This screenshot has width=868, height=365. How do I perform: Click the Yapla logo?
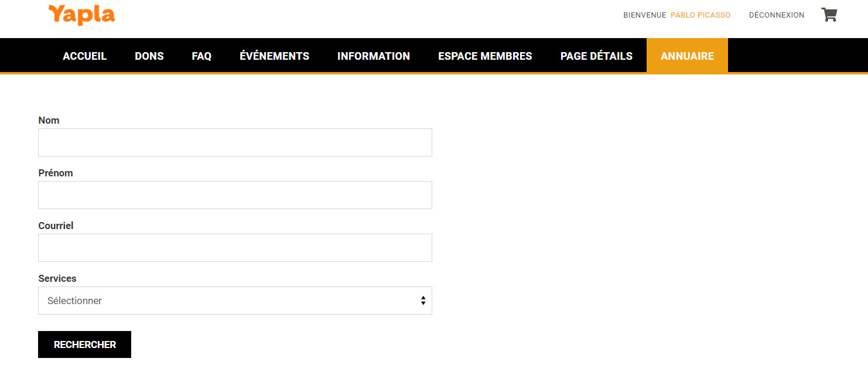coord(82,15)
